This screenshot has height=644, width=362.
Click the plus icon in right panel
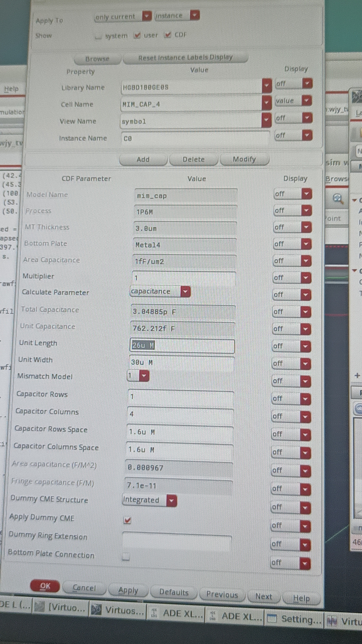click(x=357, y=376)
